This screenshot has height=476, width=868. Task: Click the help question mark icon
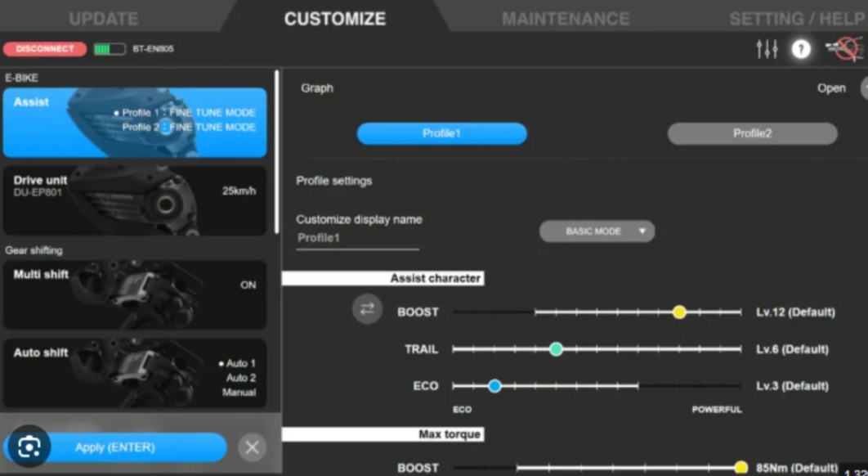(x=801, y=49)
